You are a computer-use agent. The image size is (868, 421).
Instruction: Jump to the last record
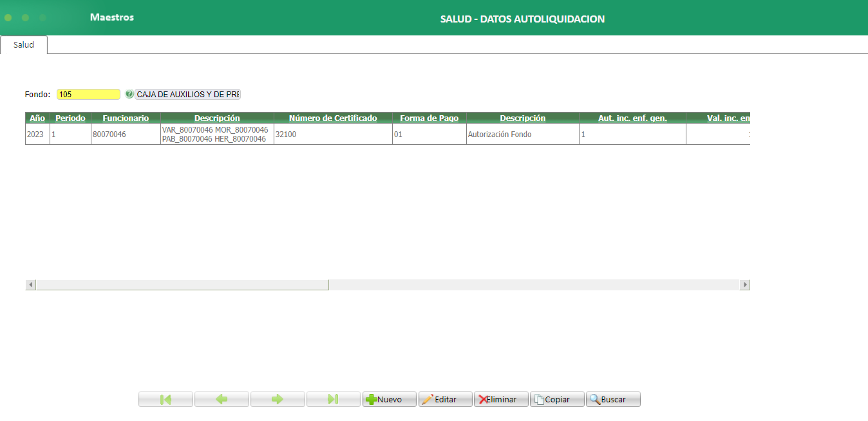(x=334, y=399)
